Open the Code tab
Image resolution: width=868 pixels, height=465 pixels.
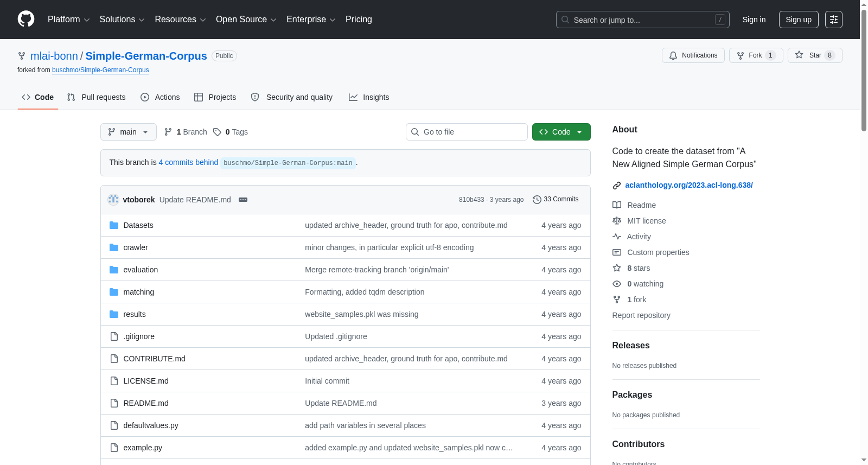coord(38,97)
